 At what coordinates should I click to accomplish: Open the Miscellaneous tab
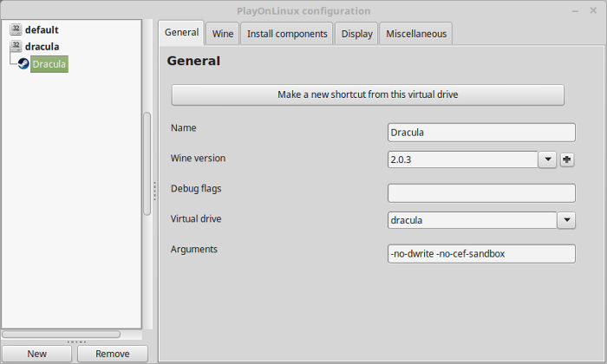click(416, 34)
